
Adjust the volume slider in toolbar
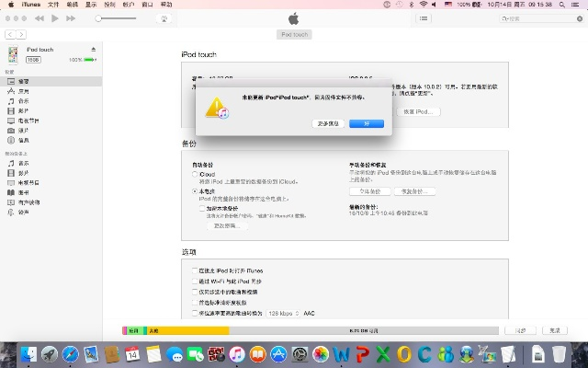pos(117,18)
